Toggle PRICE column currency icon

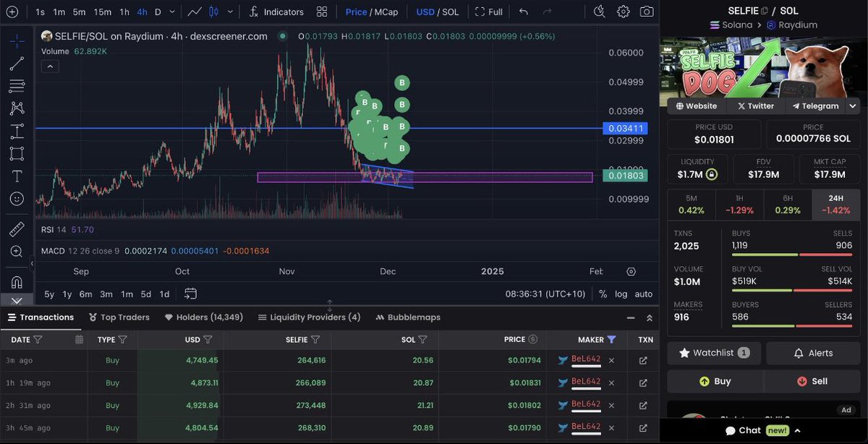(x=533, y=339)
